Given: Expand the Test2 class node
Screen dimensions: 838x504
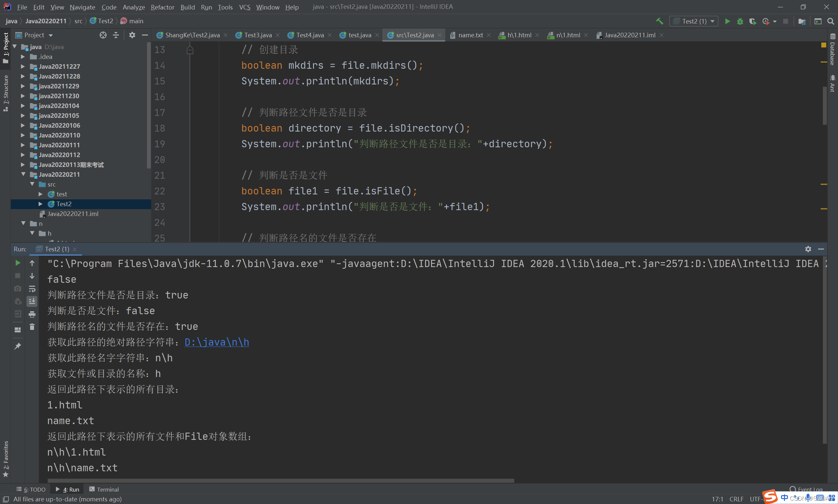Looking at the screenshot, I should click(x=40, y=204).
